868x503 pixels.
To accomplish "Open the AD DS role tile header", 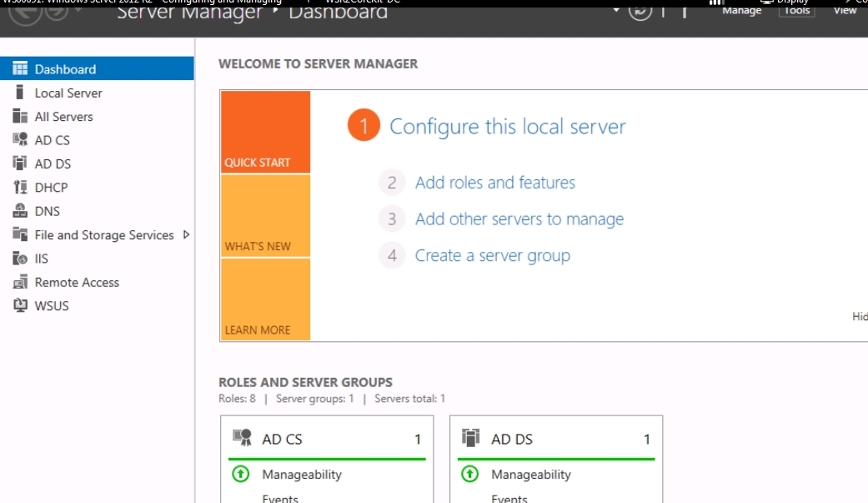I will (x=556, y=439).
